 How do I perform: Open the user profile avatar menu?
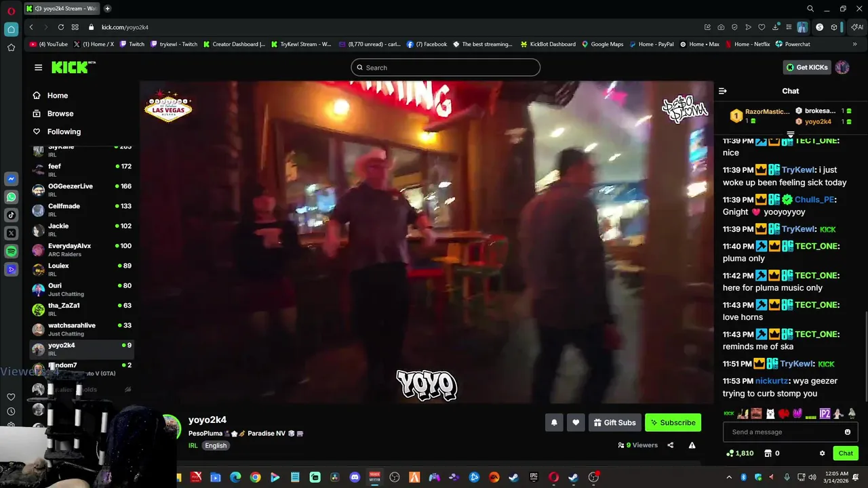coord(842,67)
